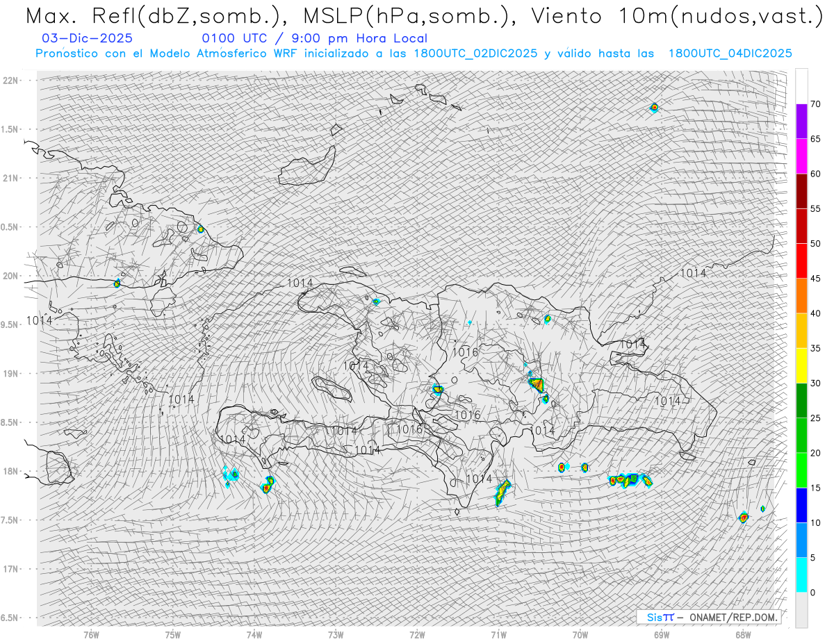The image size is (834, 644).
Task: Click the '76W' longitude label
Action: (92, 634)
